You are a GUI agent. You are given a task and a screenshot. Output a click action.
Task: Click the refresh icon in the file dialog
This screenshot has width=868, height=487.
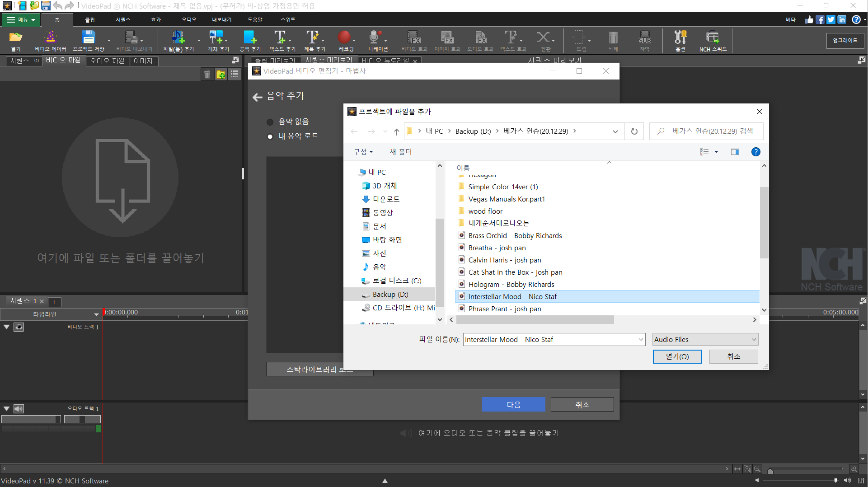coord(634,131)
